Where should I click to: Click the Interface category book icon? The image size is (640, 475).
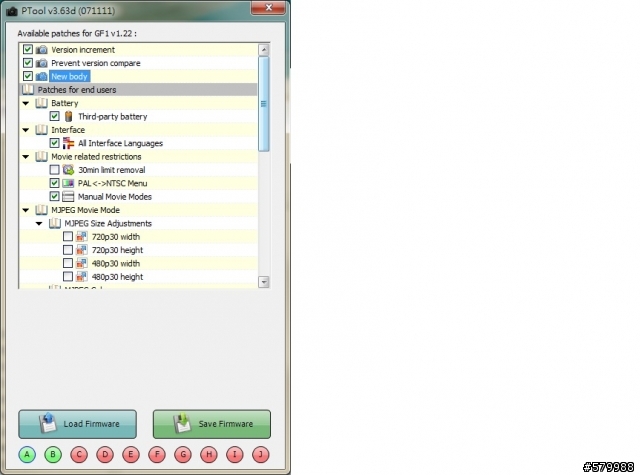(x=41, y=130)
